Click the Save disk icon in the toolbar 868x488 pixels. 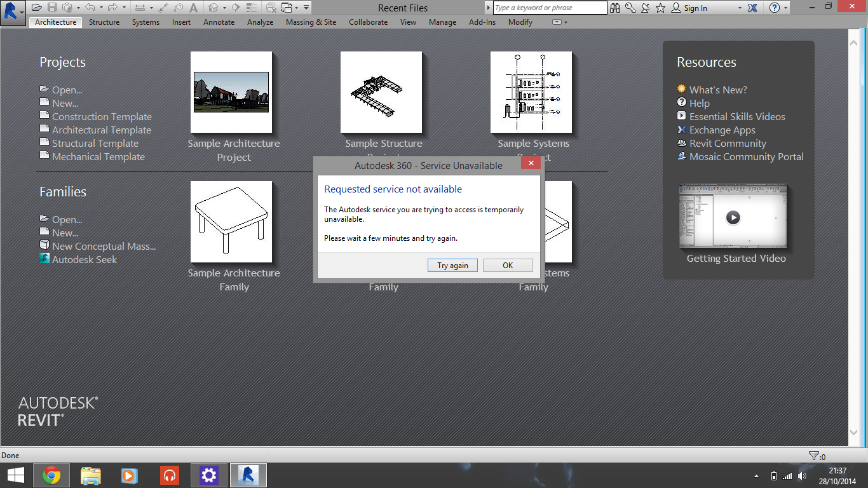(52, 8)
